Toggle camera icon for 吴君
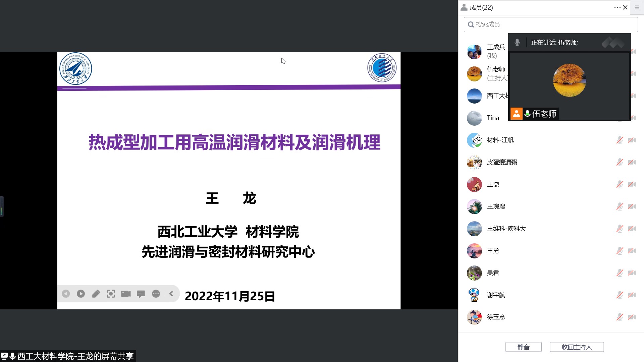 point(632,273)
